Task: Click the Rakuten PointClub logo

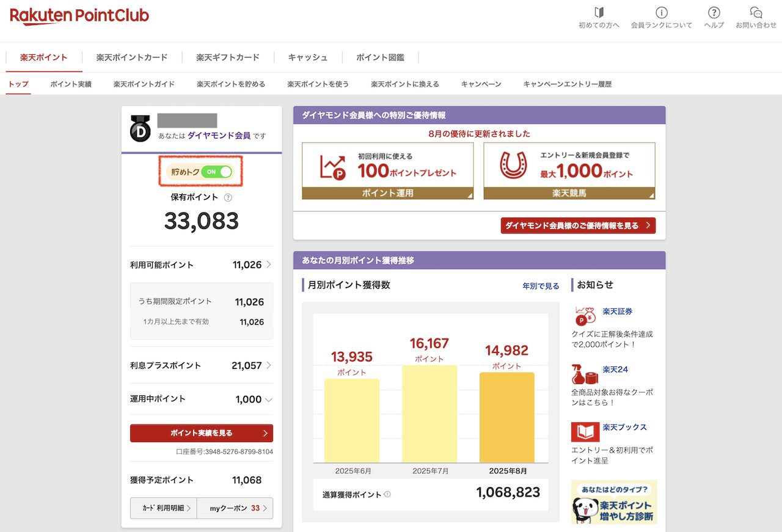Action: tap(79, 16)
